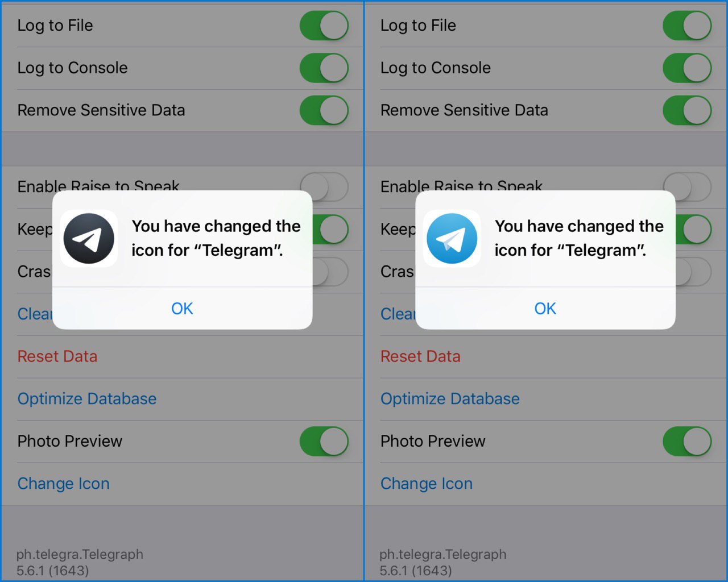Disable Remove Sensitive Data in left panel
The height and width of the screenshot is (582, 728).
[324, 110]
